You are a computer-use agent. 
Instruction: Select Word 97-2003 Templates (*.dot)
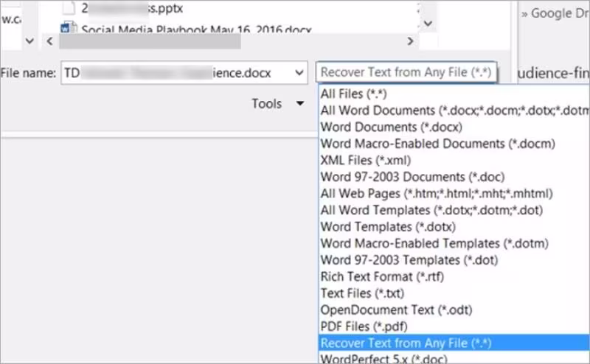pos(454,260)
